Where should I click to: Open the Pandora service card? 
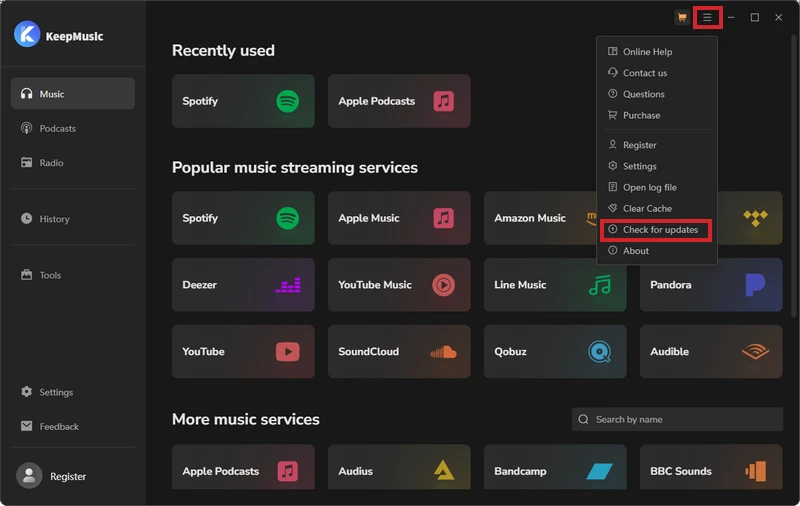click(x=711, y=285)
